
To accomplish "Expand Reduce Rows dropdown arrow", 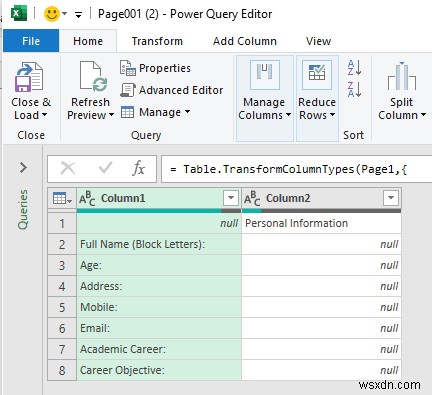I will coord(332,115).
